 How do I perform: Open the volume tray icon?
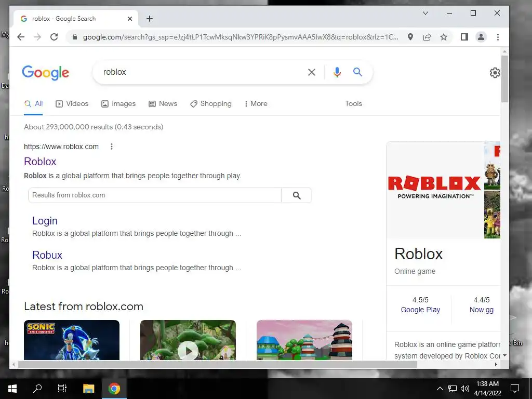465,389
